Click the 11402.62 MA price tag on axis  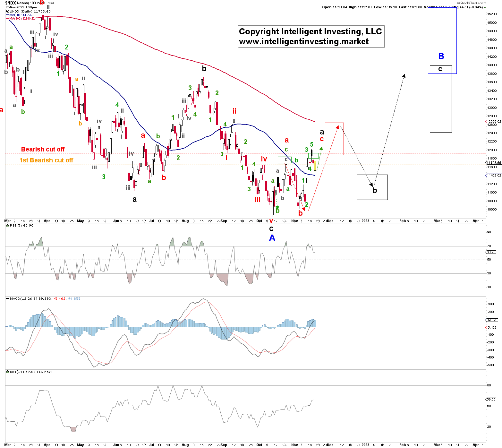(494, 176)
